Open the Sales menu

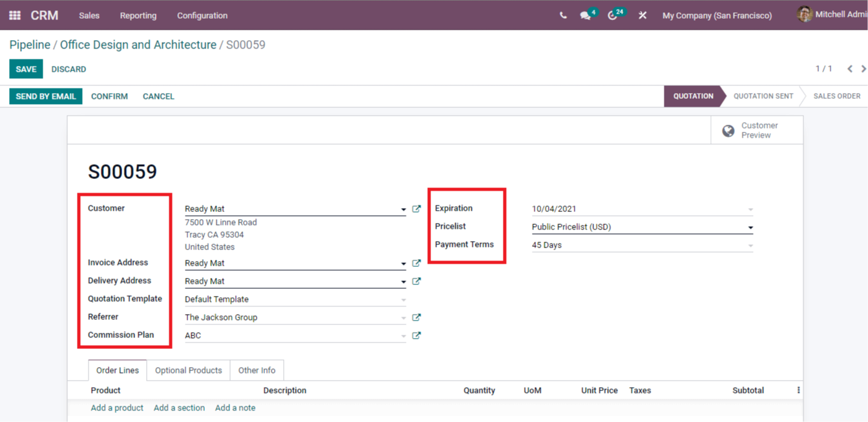[89, 16]
